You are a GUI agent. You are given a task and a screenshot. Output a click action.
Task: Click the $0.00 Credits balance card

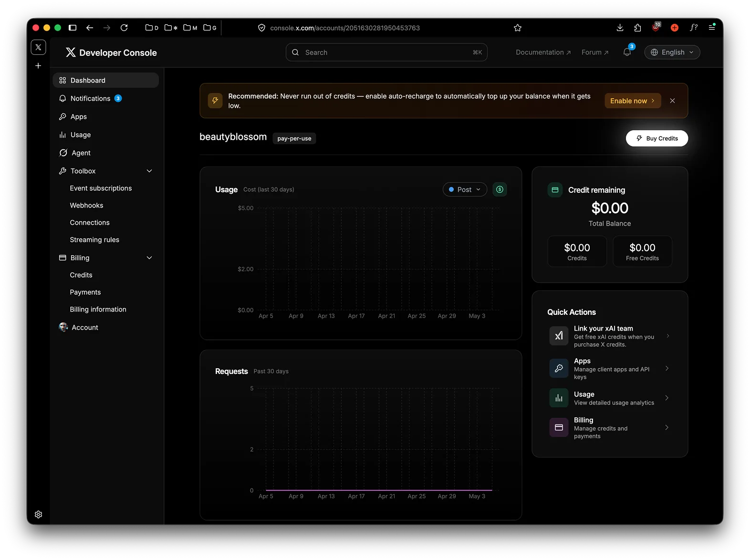coord(577,251)
